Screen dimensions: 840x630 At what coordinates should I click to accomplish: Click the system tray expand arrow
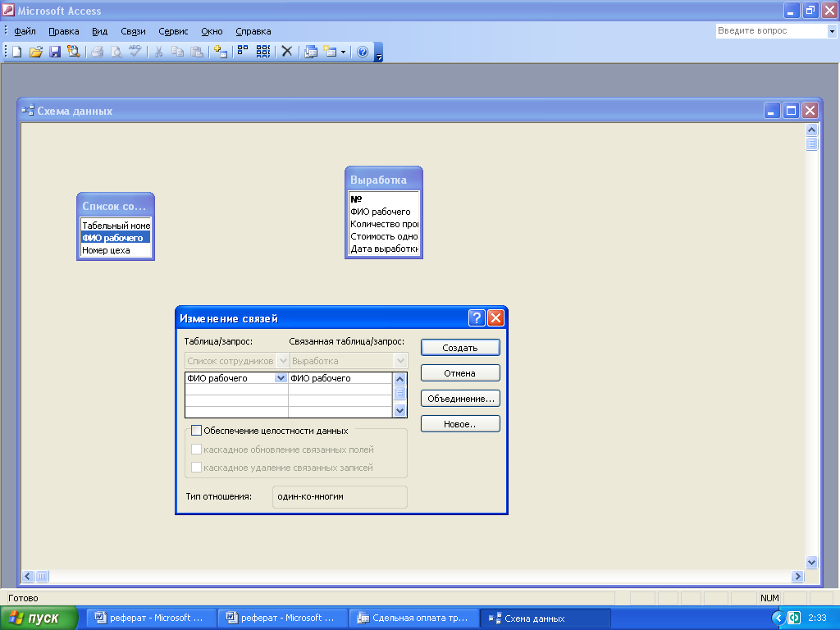[x=778, y=618]
